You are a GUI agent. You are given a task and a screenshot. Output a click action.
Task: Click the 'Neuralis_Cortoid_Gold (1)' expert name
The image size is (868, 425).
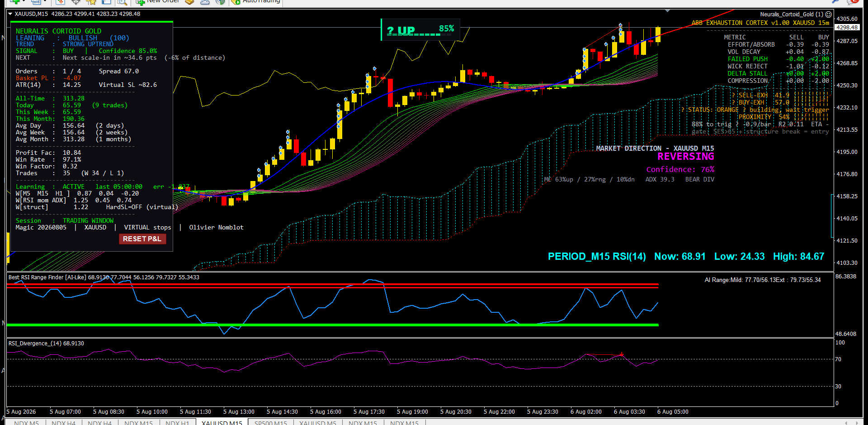pyautogui.click(x=792, y=14)
